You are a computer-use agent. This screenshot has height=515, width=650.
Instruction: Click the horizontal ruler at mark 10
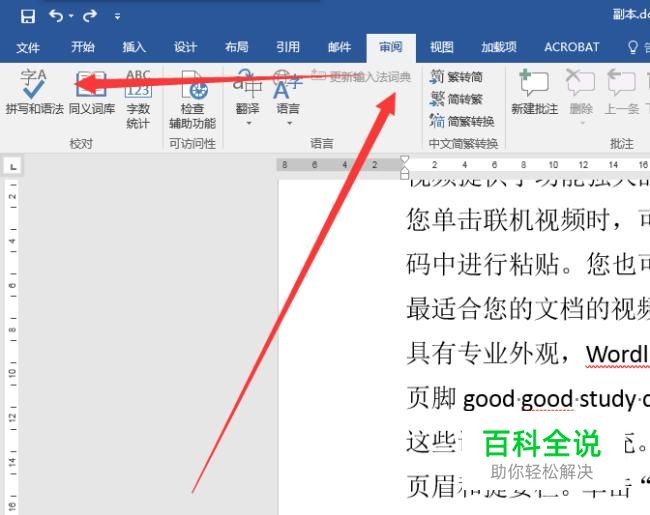553,165
